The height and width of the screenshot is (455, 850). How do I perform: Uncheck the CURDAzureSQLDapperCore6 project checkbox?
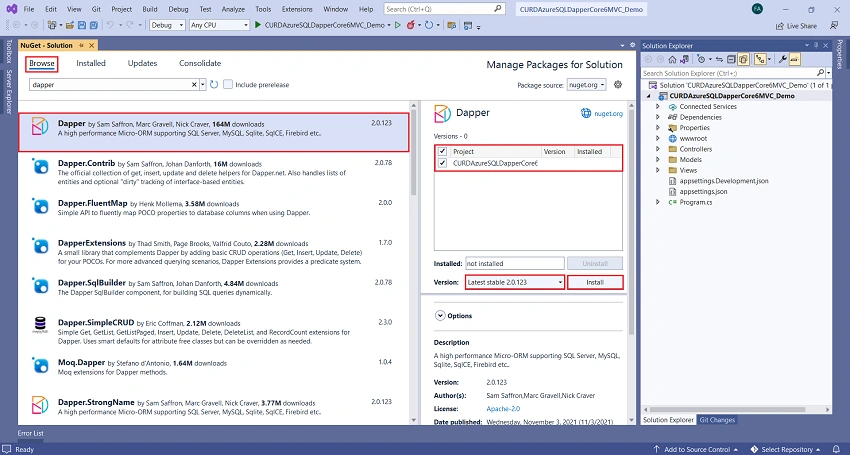click(x=442, y=163)
